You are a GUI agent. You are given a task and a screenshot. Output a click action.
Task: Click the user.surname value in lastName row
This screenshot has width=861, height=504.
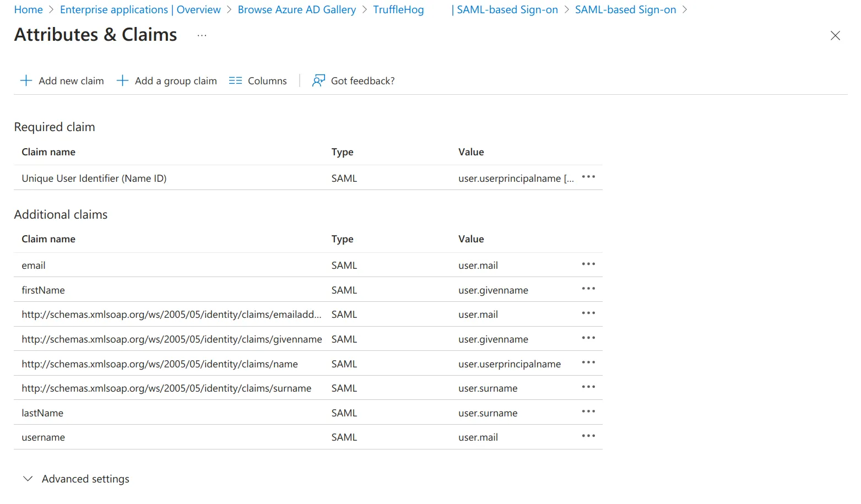coord(488,413)
